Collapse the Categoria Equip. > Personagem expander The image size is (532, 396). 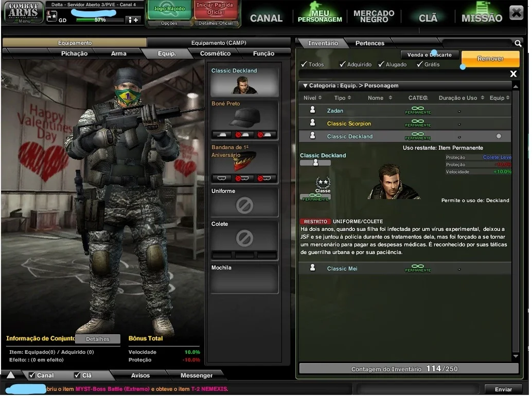pyautogui.click(x=305, y=86)
